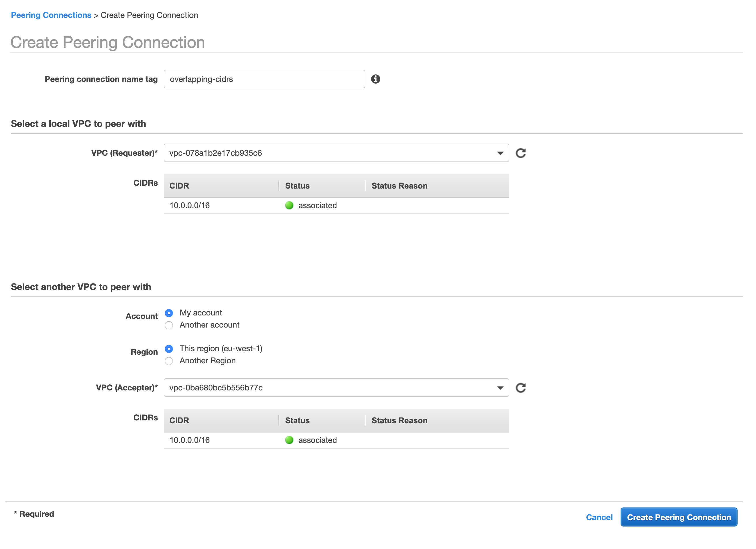Refresh the VPC (Accepter) list
The image size is (756, 549).
(521, 388)
